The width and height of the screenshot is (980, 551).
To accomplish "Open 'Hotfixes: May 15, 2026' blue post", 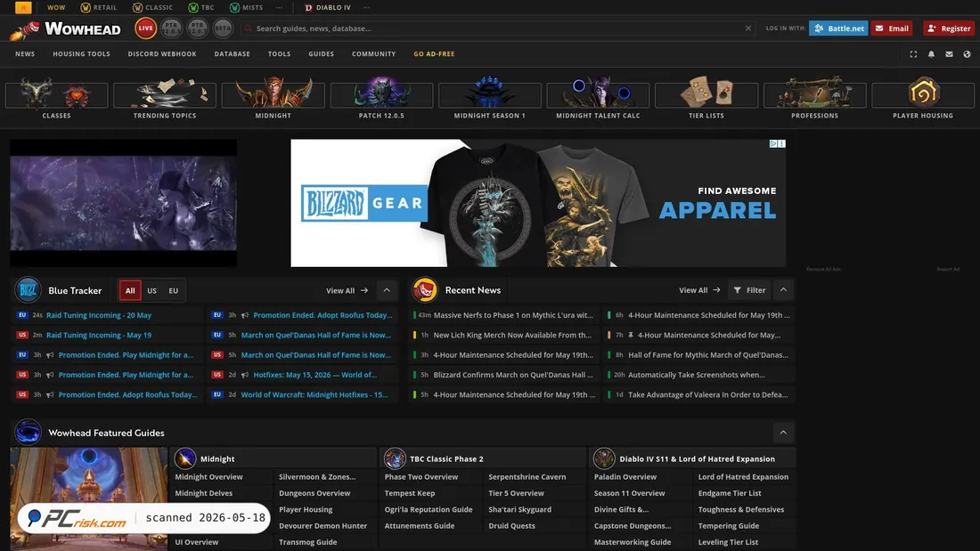I will coord(314,375).
